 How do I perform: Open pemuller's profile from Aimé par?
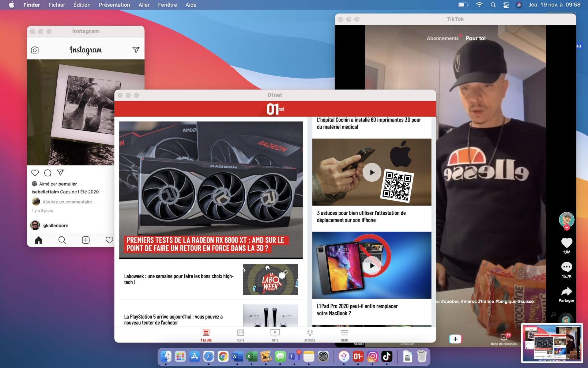click(68, 184)
